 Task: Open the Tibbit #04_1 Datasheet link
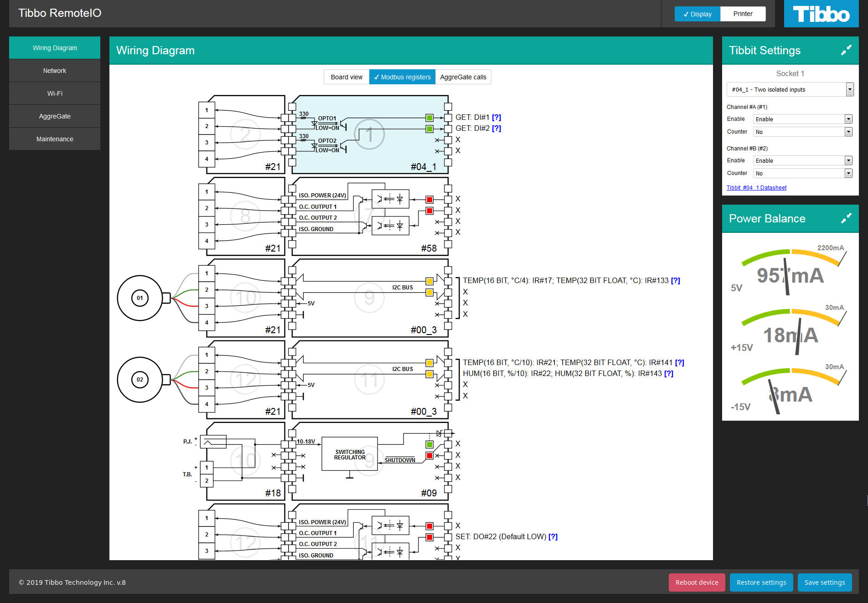click(756, 188)
